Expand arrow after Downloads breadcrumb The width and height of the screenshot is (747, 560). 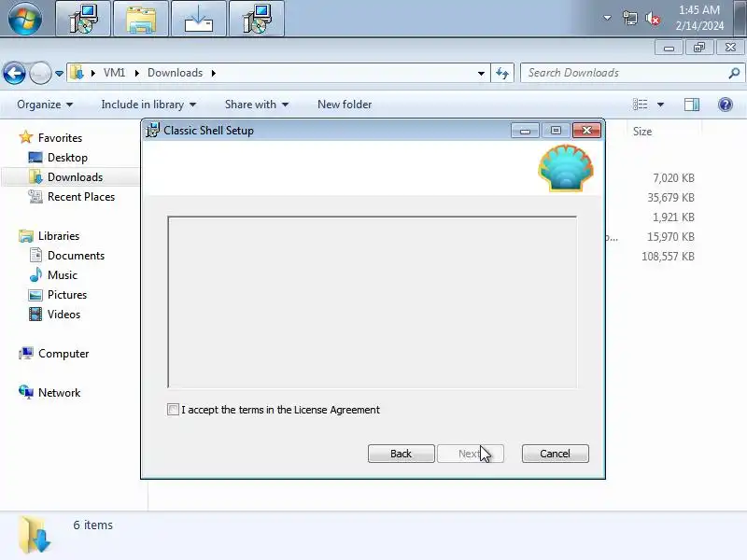click(x=214, y=73)
